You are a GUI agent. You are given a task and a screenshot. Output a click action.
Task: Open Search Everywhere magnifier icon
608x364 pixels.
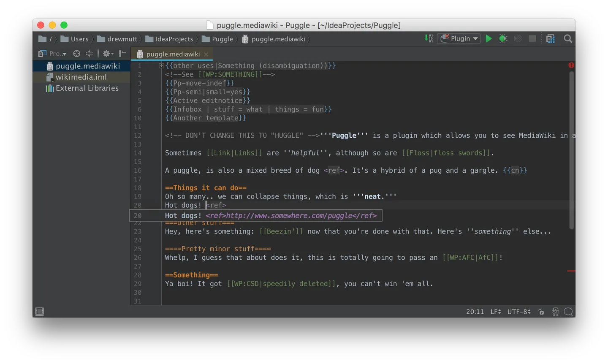click(x=568, y=39)
